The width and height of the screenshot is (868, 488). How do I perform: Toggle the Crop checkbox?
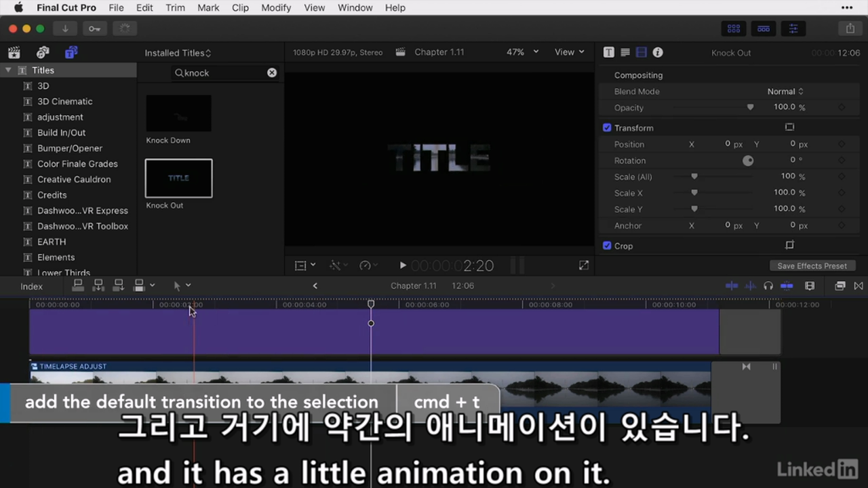pos(607,245)
